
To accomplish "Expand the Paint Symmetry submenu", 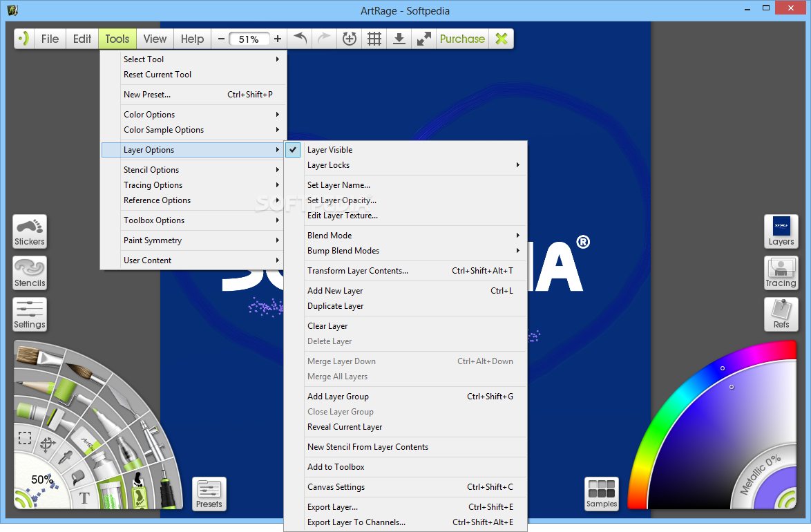I will [193, 240].
